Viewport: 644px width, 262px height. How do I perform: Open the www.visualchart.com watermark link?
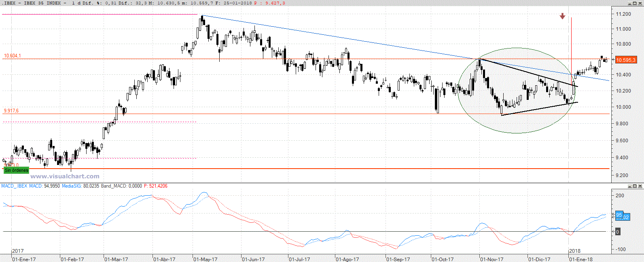[65, 176]
